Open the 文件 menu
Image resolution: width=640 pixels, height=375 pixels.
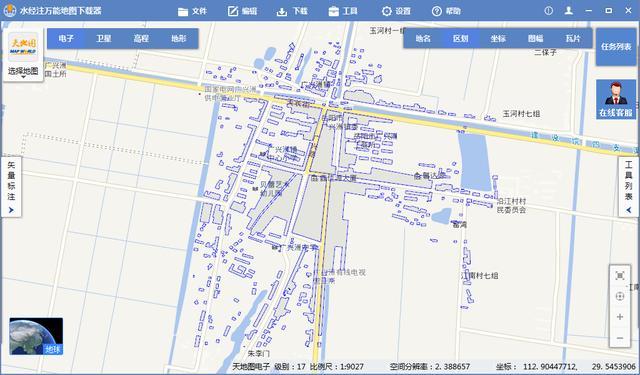(x=193, y=11)
